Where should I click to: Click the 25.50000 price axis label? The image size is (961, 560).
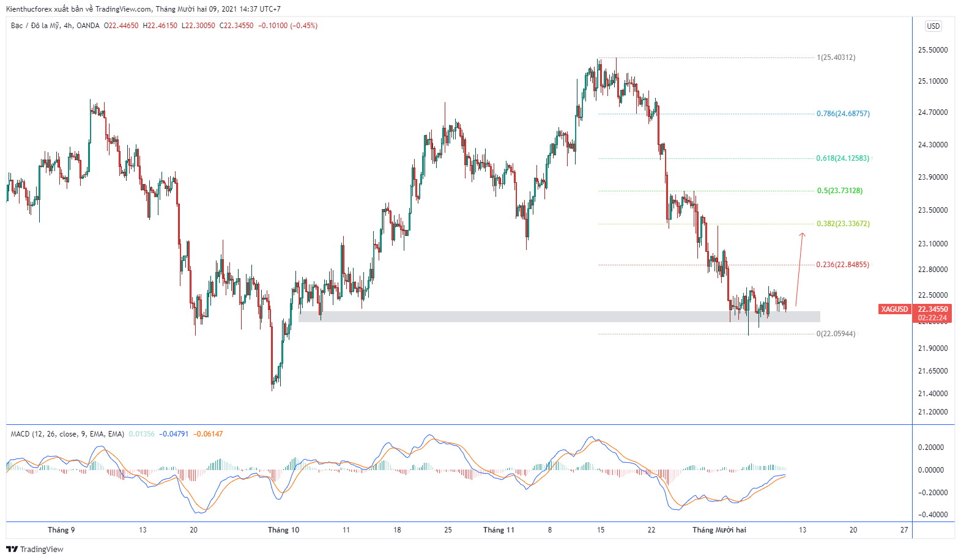933,50
